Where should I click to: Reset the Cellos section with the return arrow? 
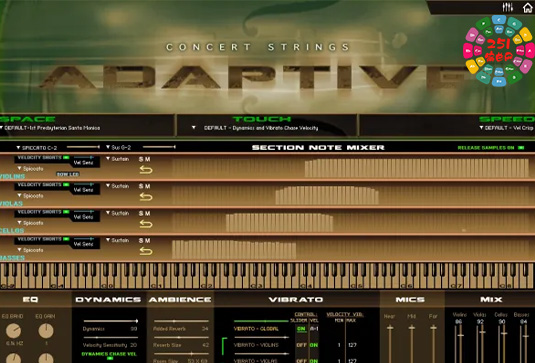[x=146, y=224]
